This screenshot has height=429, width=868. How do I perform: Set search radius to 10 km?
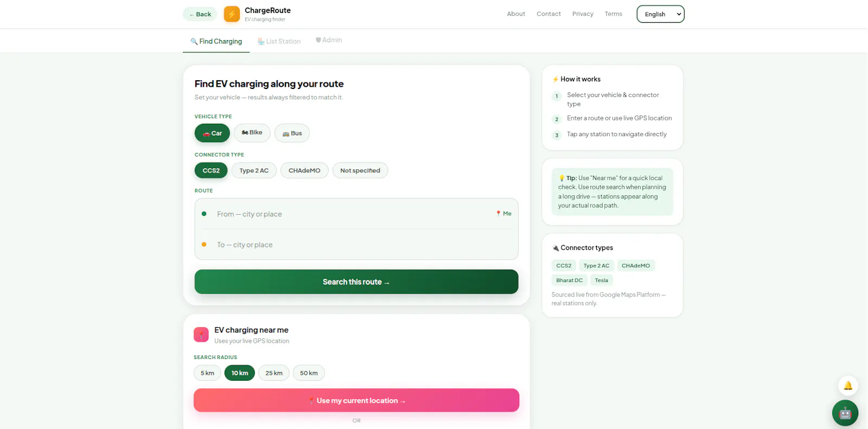click(x=240, y=373)
